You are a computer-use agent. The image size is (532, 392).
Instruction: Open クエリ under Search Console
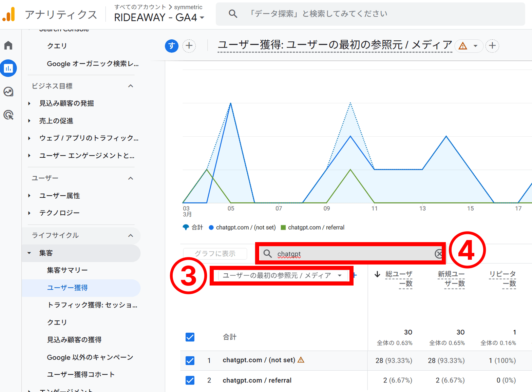coord(57,46)
